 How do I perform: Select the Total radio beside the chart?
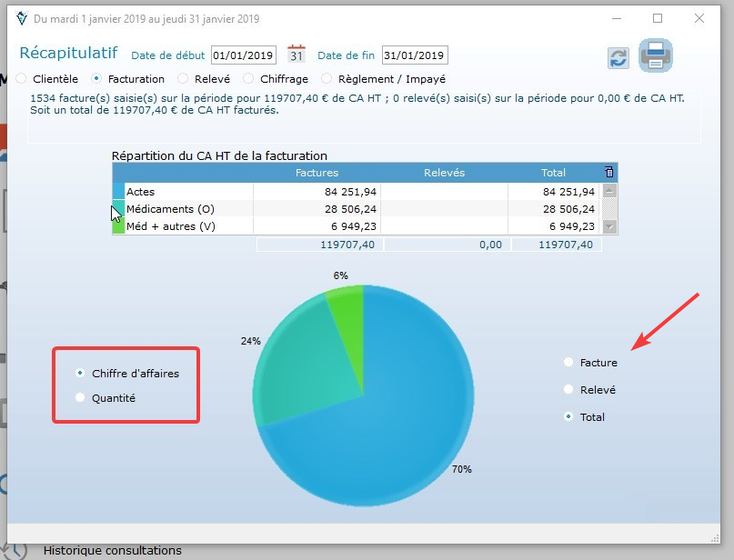568,416
